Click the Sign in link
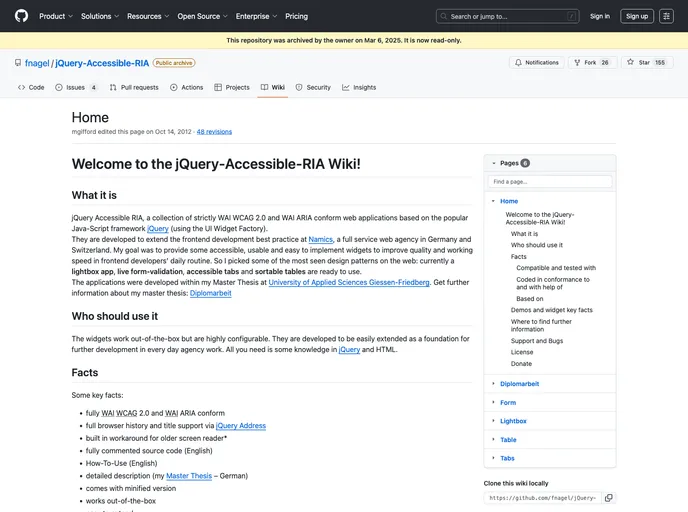Image resolution: width=688 pixels, height=512 pixels. pos(600,16)
